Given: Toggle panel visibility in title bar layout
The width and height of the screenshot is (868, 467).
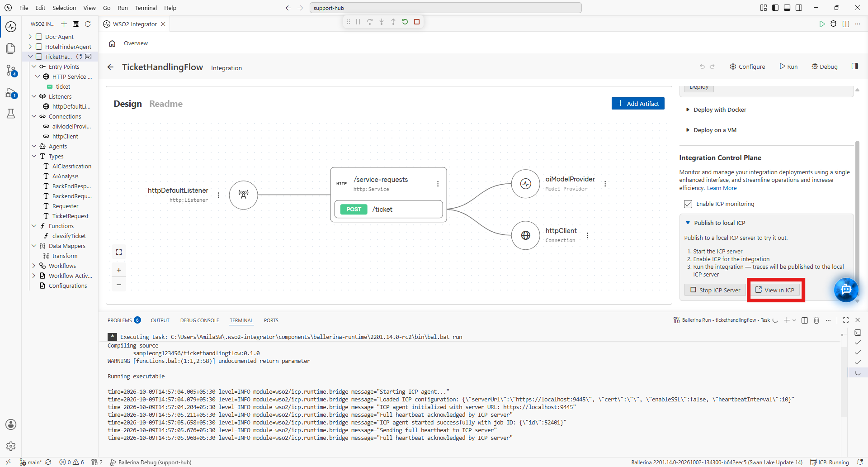Looking at the screenshot, I should click(x=787, y=8).
